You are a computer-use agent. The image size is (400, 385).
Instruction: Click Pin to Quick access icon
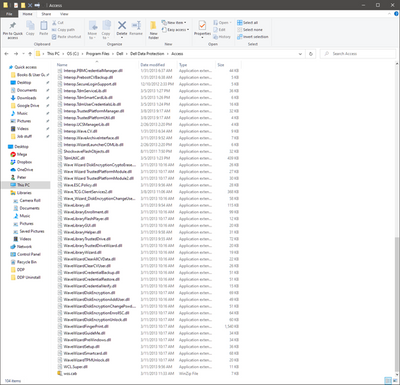[13, 26]
